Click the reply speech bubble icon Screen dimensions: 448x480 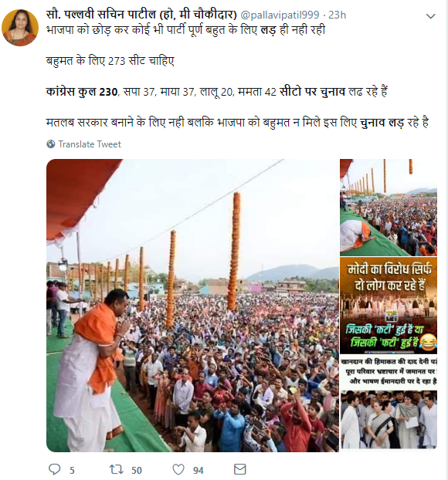pos(55,469)
